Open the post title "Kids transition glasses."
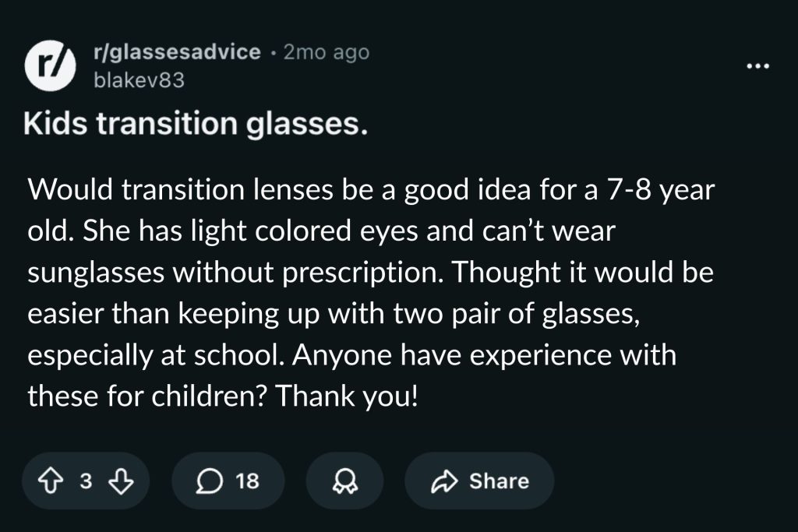798x532 pixels. (195, 125)
